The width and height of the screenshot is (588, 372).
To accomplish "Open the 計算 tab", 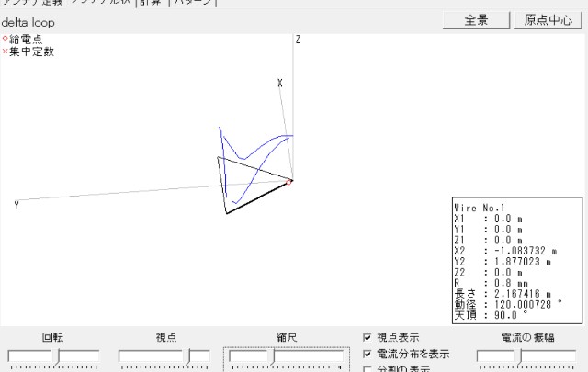I will (x=151, y=2).
